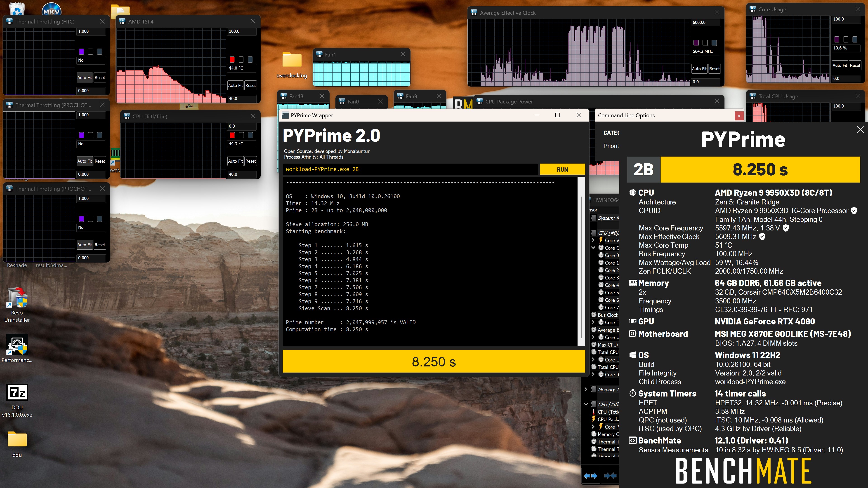This screenshot has width=868, height=488.
Task: Click the verified shield next to CPUID value
Action: (854, 211)
